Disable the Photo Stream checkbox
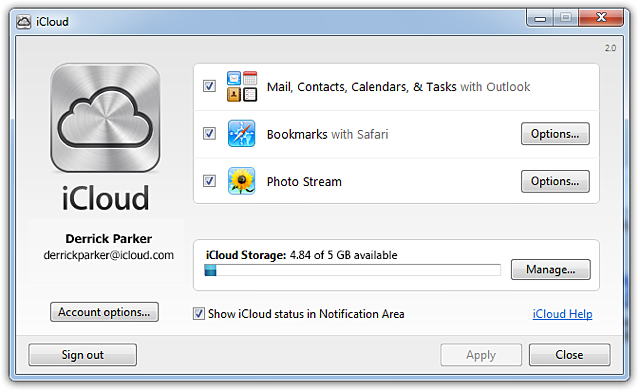Viewport: 640px width, 392px height. (x=209, y=181)
